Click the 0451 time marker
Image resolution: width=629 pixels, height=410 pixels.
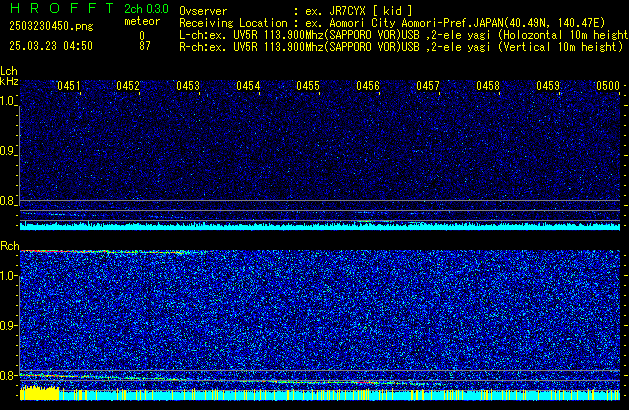[x=69, y=86]
